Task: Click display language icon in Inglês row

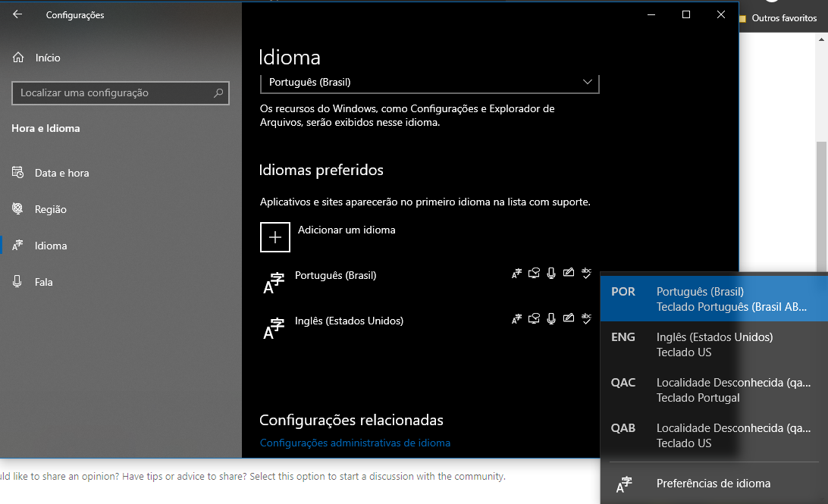Action: [516, 318]
